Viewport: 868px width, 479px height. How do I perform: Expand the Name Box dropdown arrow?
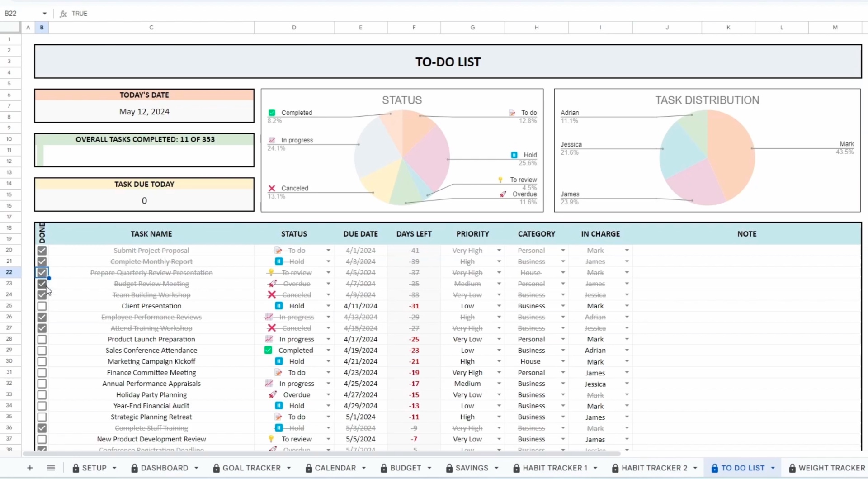(x=44, y=14)
